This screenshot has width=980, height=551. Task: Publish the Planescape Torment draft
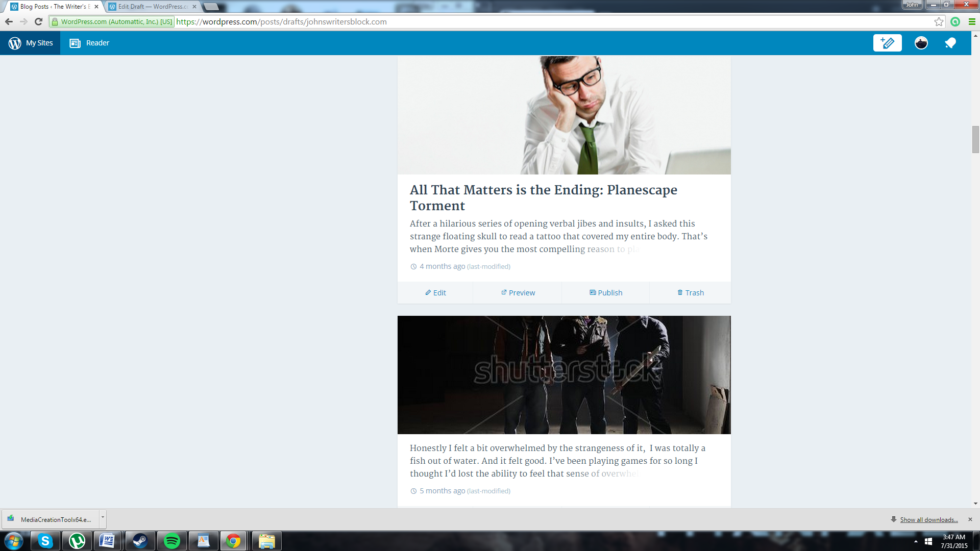[x=606, y=293]
